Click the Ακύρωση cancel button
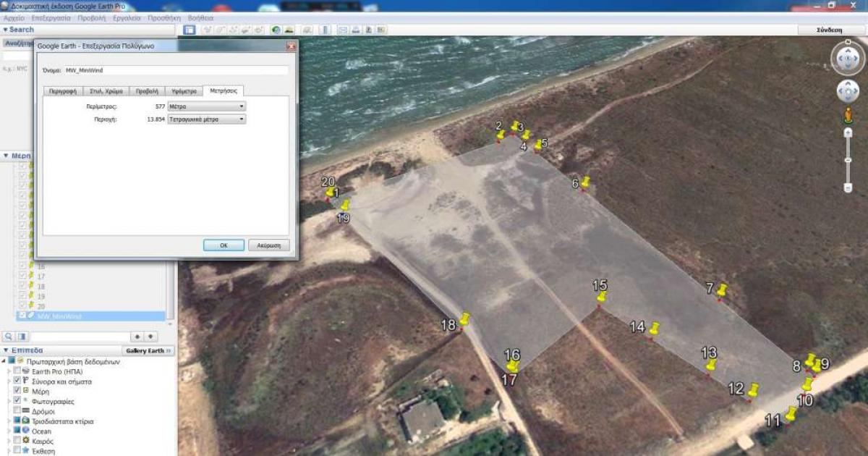The width and height of the screenshot is (868, 456). 269,245
